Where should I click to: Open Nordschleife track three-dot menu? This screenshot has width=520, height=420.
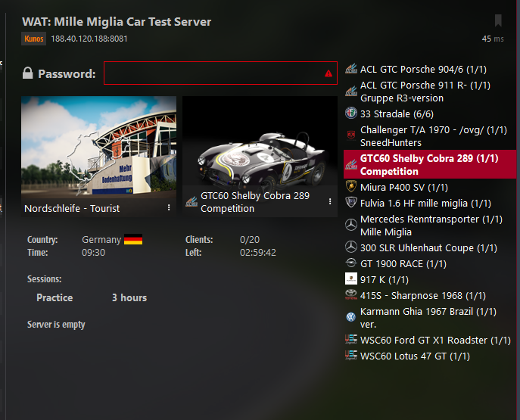(x=169, y=207)
